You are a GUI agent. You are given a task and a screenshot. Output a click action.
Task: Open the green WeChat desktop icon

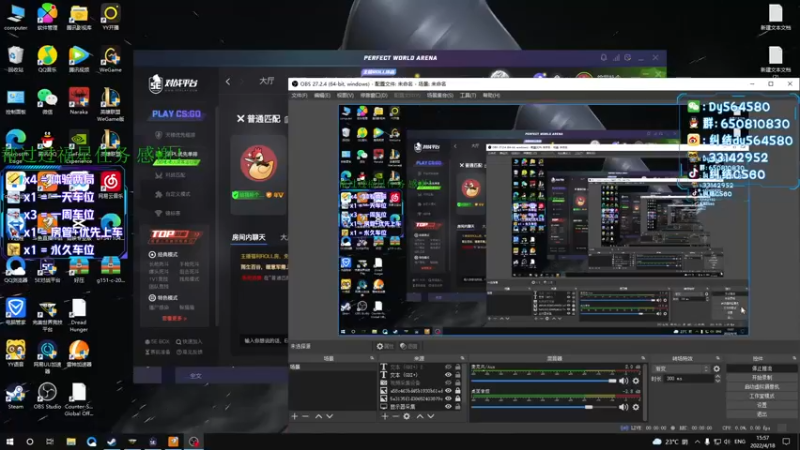(47, 101)
